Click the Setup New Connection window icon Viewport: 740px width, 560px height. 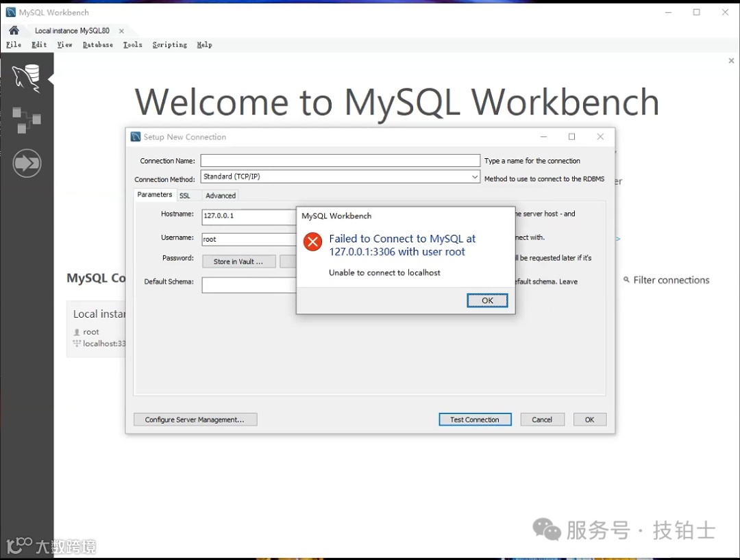pos(136,137)
